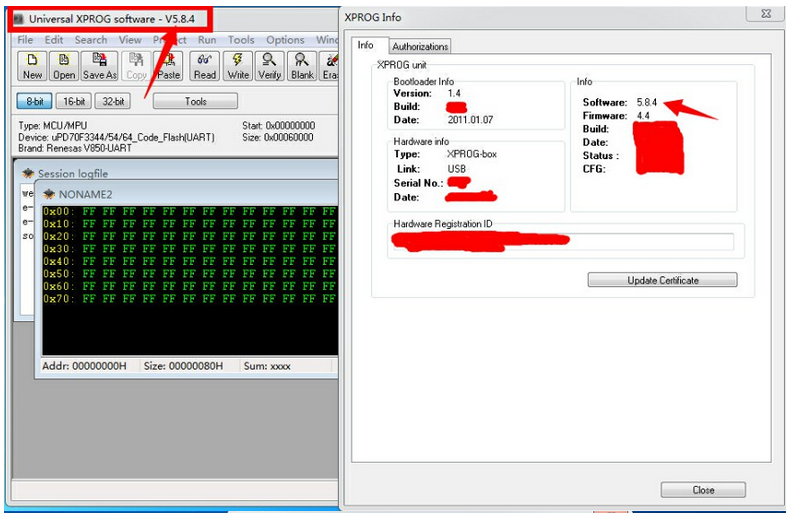Click hex row 0x00 in NONAME2
The image size is (786, 513).
[189, 211]
